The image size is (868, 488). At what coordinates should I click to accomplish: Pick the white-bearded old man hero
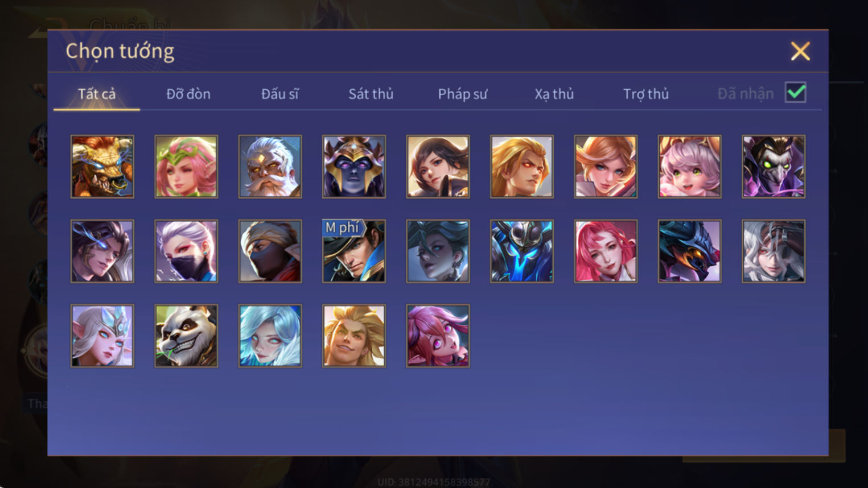(x=270, y=167)
